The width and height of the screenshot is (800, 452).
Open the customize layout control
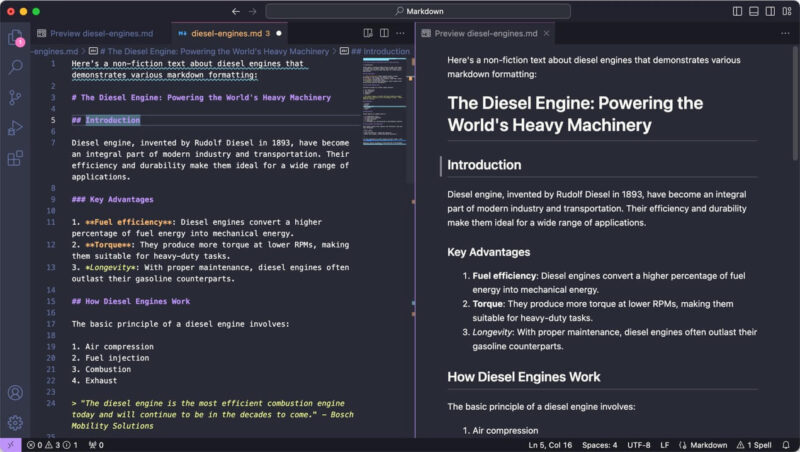point(787,11)
